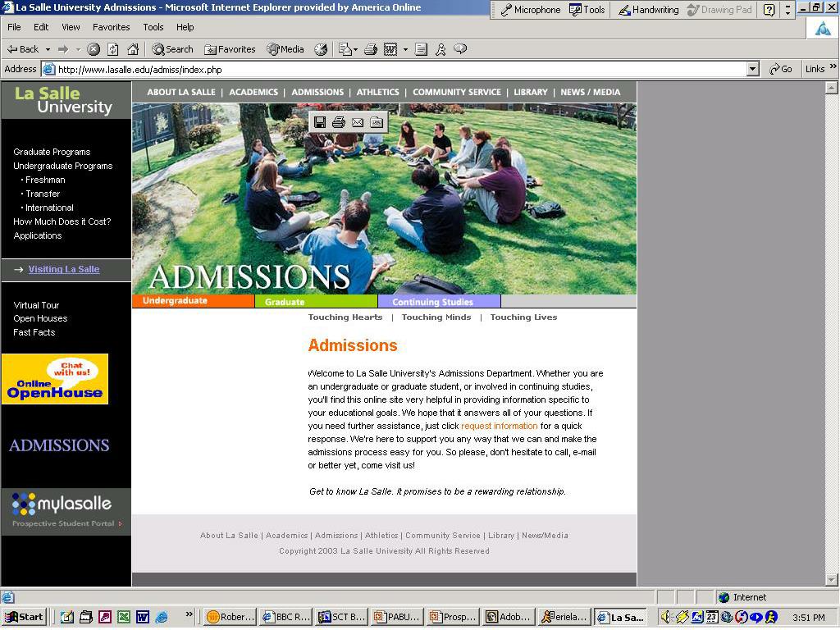Screen dimensions: 840x630
Task: Click Graduate Programs in sidebar
Action: click(52, 152)
